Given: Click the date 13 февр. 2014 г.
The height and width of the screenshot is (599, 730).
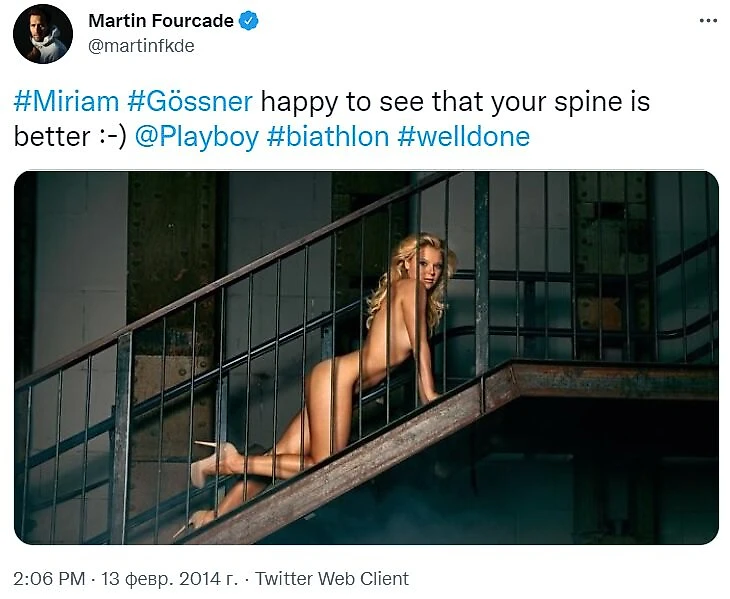Looking at the screenshot, I should pyautogui.click(x=170, y=578).
